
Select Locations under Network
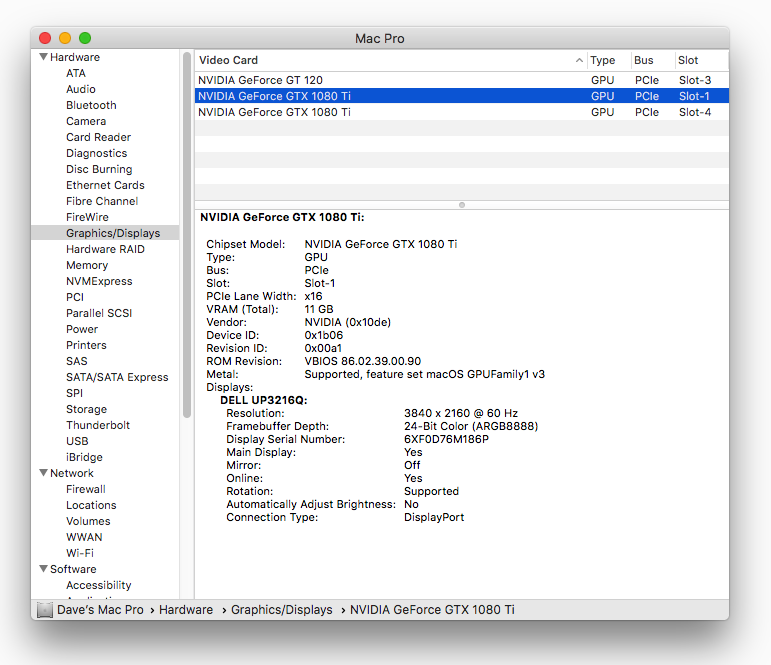[x=91, y=505]
